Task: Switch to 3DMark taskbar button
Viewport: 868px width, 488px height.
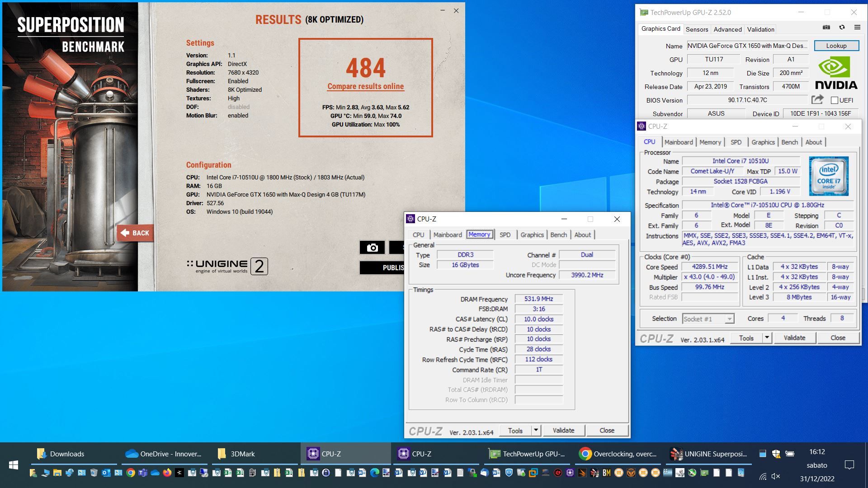Action: [255, 454]
